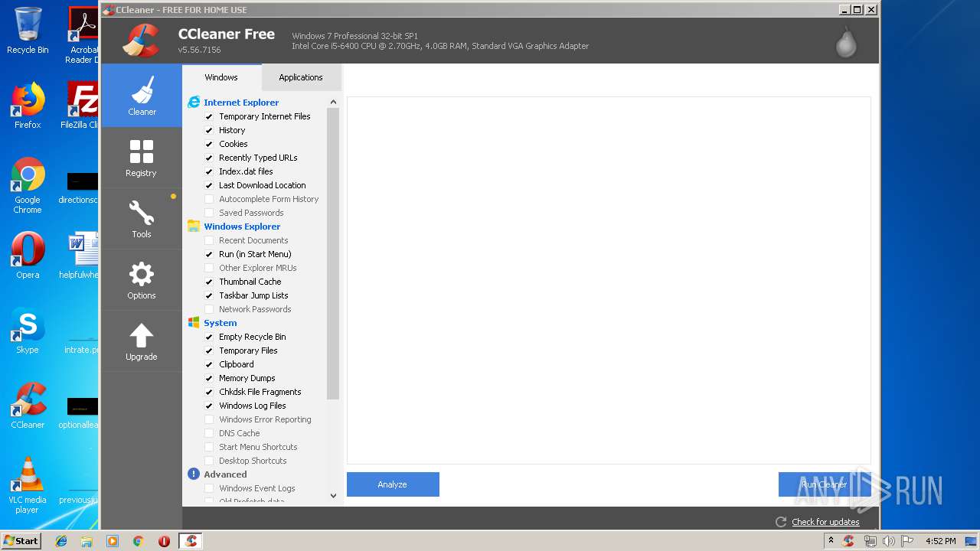Screen dimensions: 980x551
Task: Click the Action Center flag tray icon
Action: coord(908,541)
